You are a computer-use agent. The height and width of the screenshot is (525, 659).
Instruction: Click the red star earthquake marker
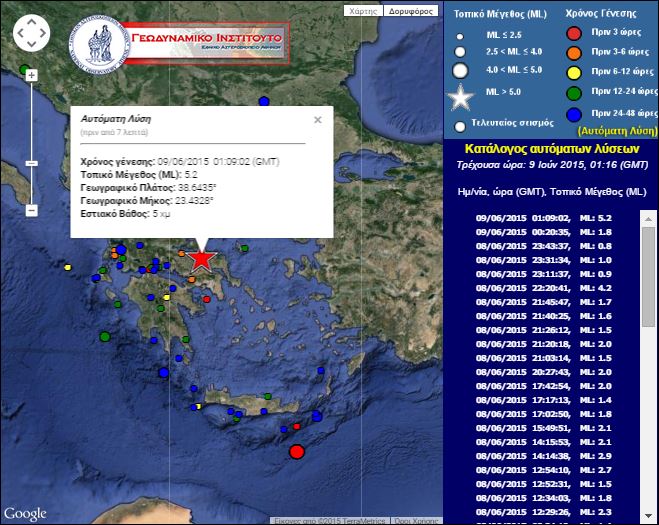click(x=201, y=259)
